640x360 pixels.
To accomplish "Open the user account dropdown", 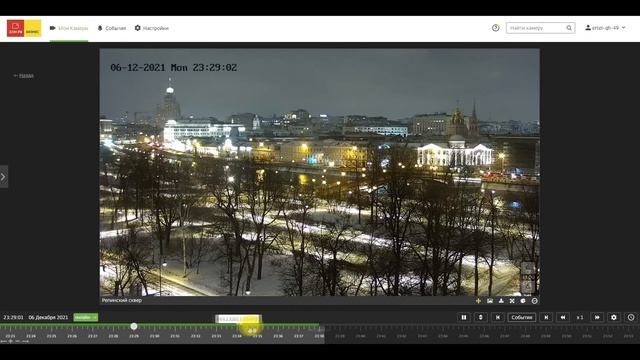I will click(x=605, y=28).
